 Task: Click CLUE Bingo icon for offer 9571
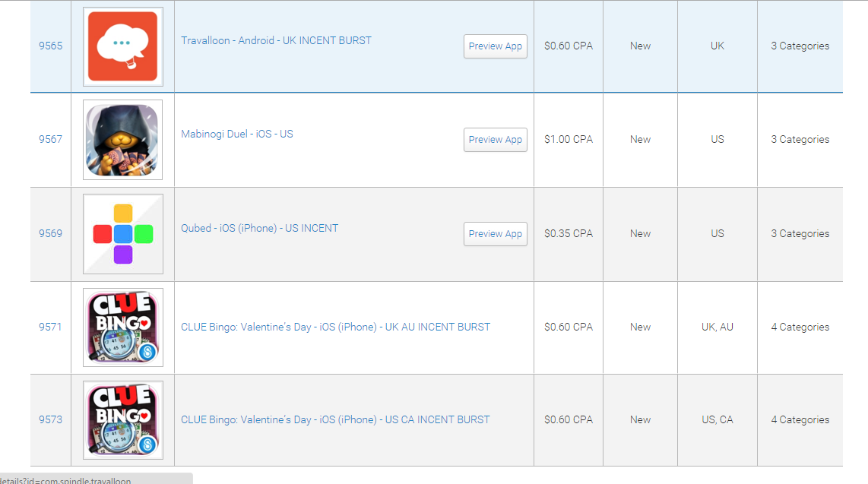click(122, 327)
